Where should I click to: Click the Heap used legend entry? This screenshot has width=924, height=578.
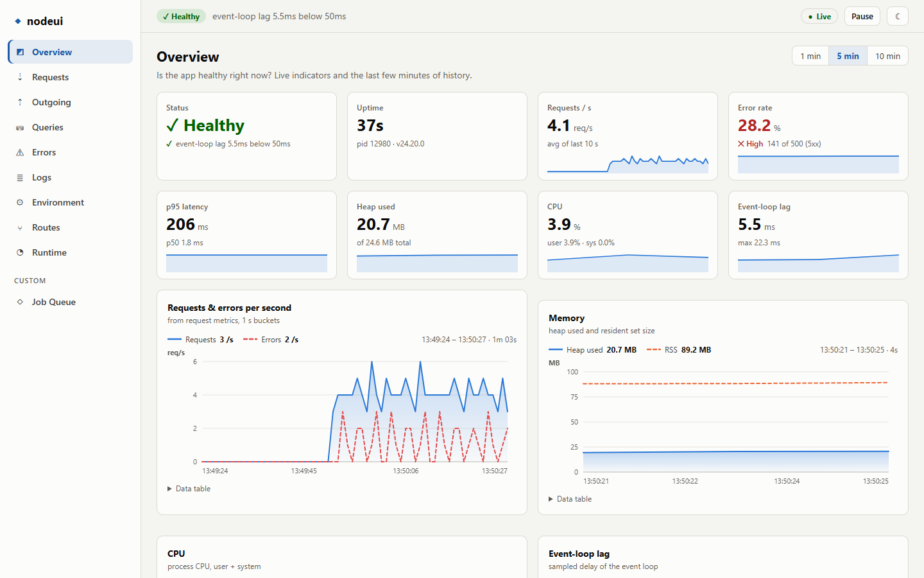tap(593, 350)
